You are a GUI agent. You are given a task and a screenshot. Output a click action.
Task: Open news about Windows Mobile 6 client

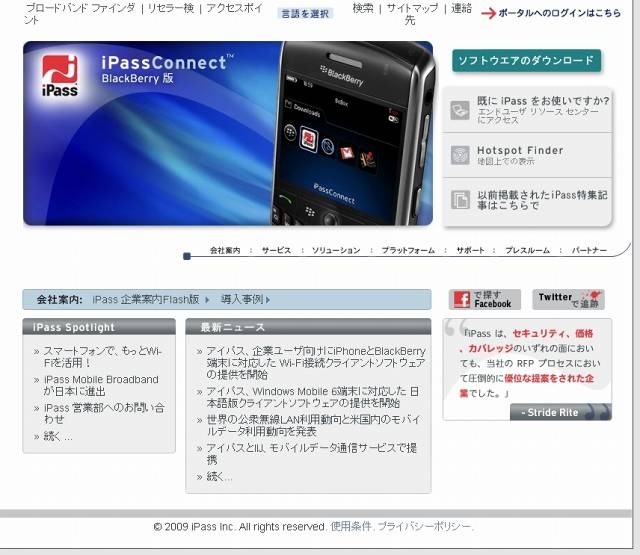pyautogui.click(x=312, y=397)
